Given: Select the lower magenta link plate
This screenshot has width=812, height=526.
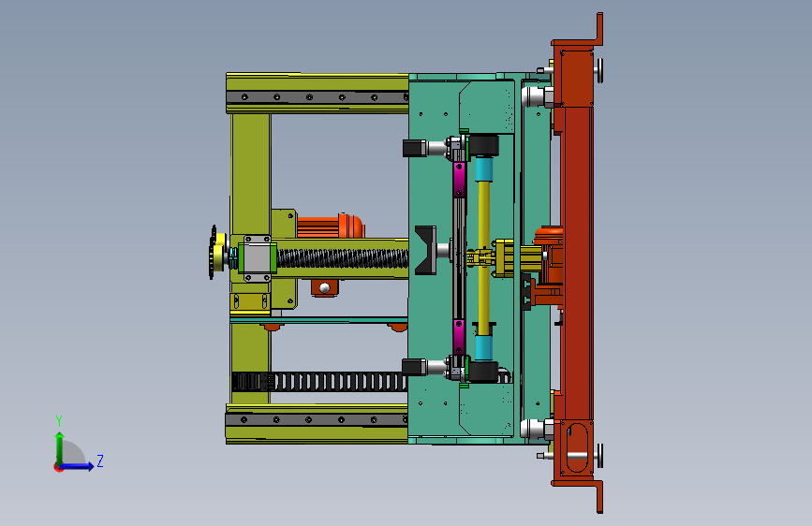Looking at the screenshot, I should point(459,337).
